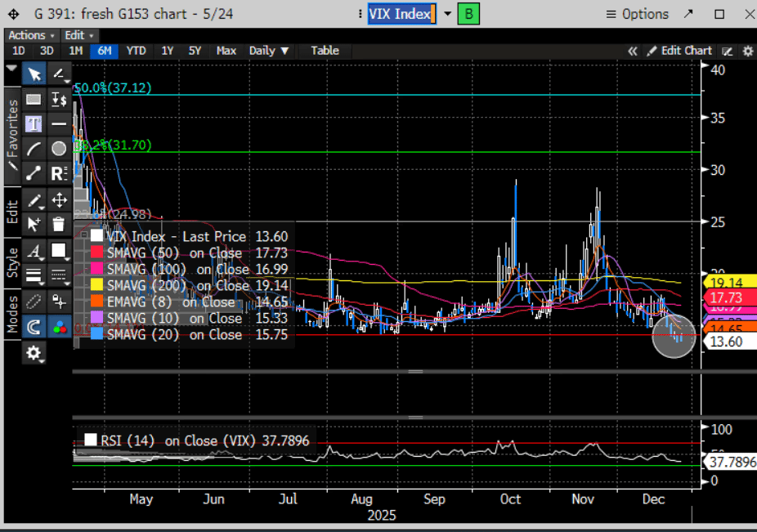Pick the circle drawing tool
This screenshot has height=532, width=757.
59,149
